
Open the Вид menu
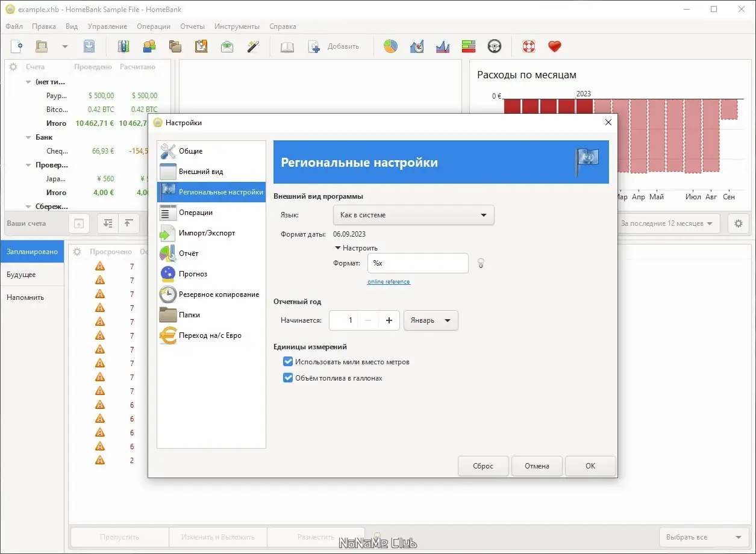(72, 26)
